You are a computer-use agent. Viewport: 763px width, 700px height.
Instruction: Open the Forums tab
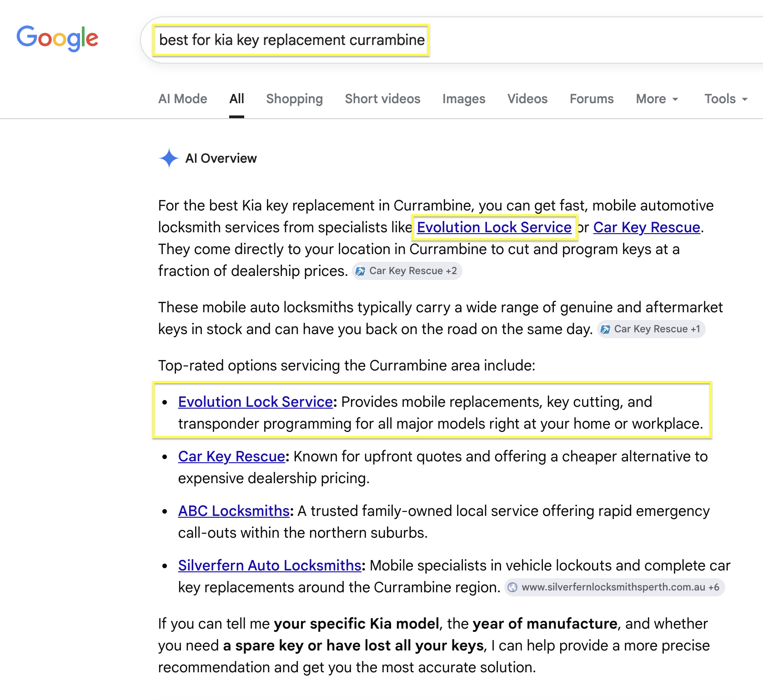point(592,99)
